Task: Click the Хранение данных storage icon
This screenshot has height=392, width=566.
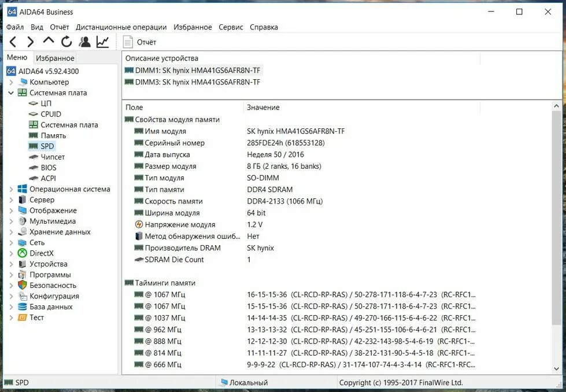Action: click(x=23, y=232)
